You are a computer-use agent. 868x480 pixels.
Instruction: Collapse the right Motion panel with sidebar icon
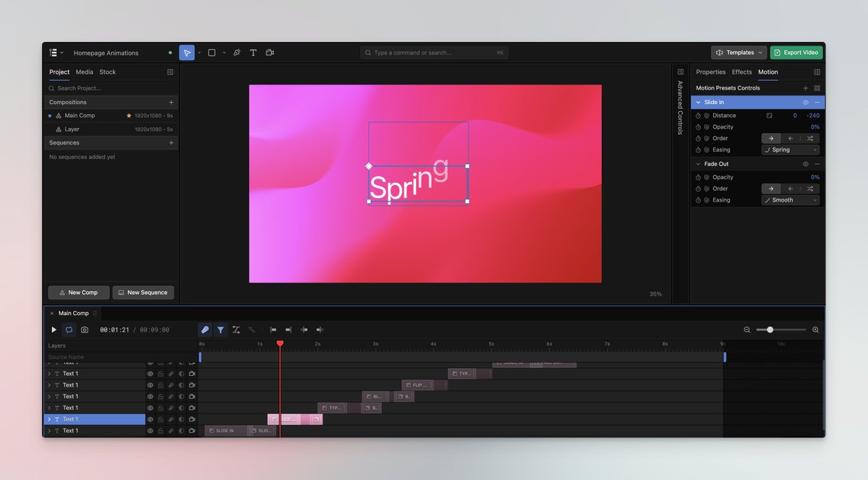817,72
